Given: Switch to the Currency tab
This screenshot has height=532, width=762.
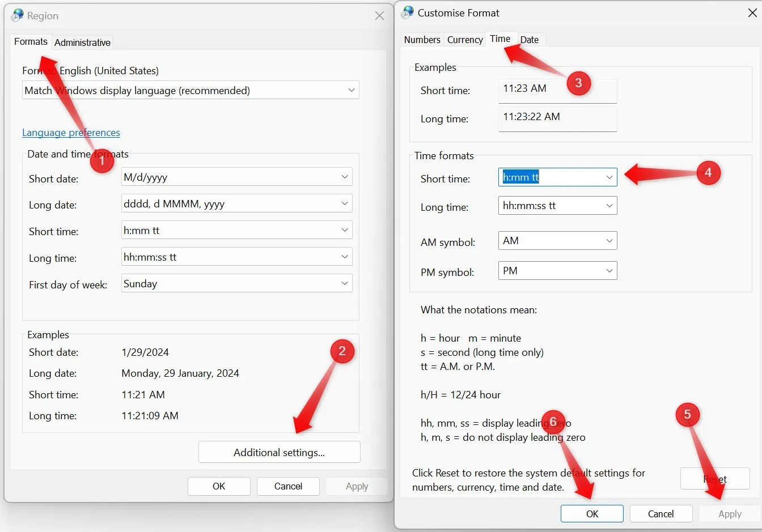Looking at the screenshot, I should [464, 39].
